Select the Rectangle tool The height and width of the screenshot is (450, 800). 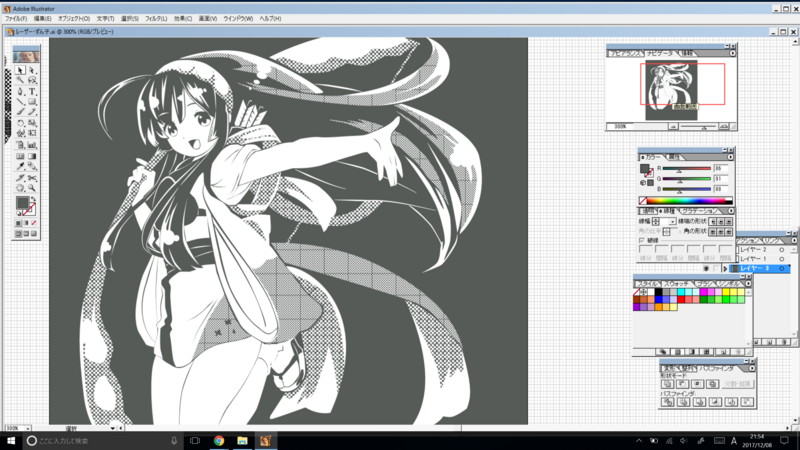point(32,102)
